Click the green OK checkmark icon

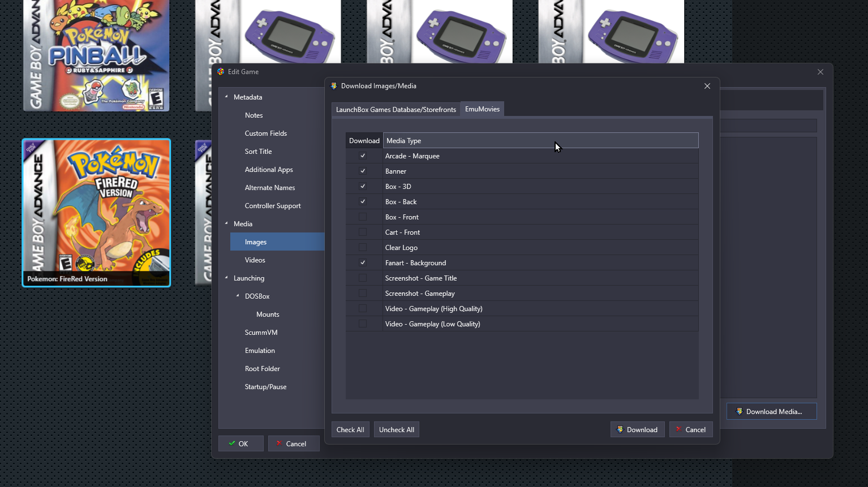pos(232,443)
